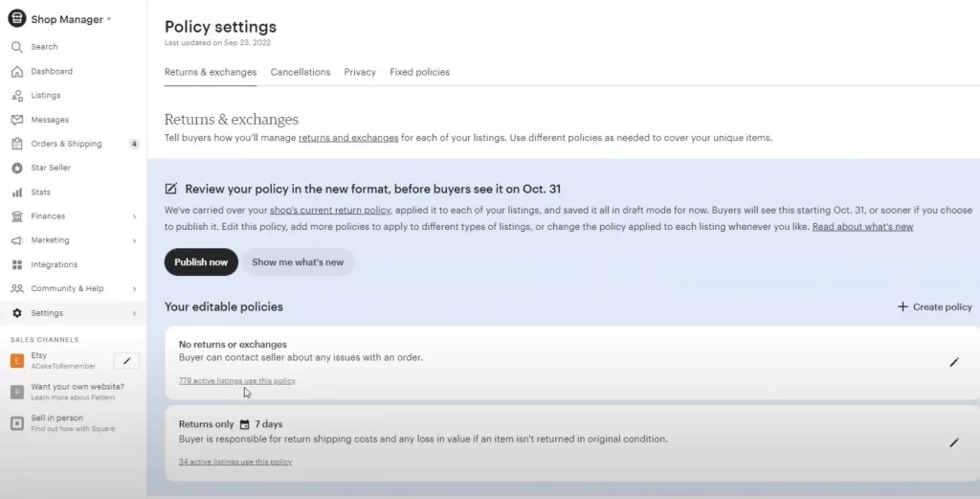980x499 pixels.
Task: Edit the Etsy sales channel pencil button
Action: 126,361
